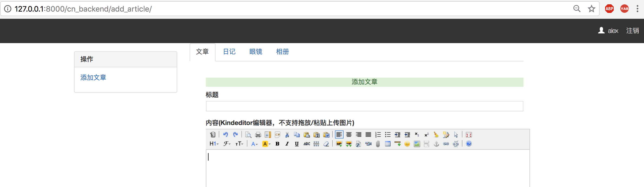Insert a code block with C# icon
Image resolution: width=644 pixels, height=187 pixels.
tap(277, 134)
